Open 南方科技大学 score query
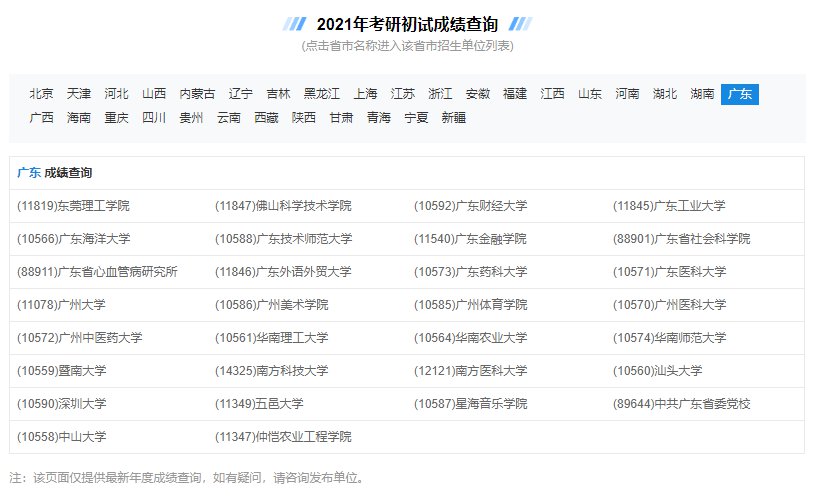The image size is (820, 500). pos(271,371)
